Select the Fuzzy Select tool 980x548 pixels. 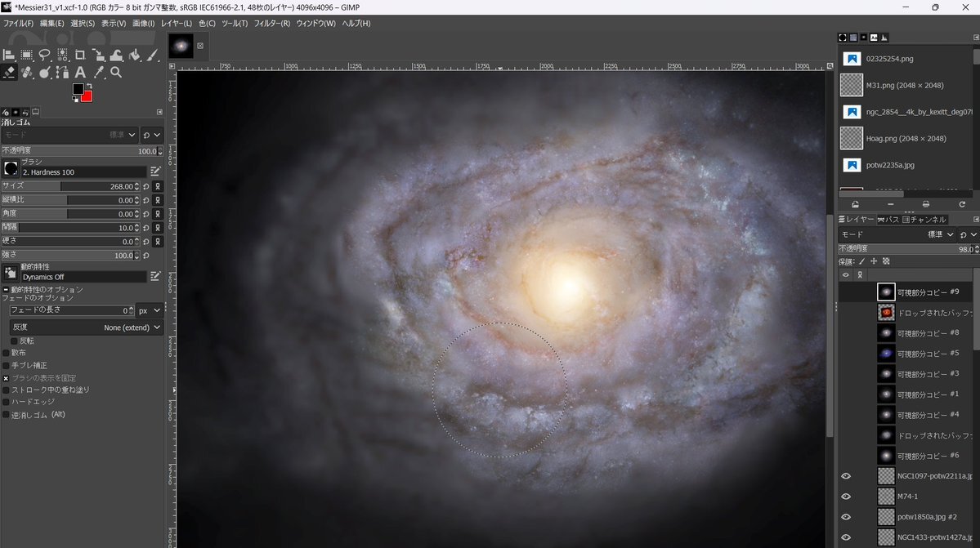pos(62,55)
